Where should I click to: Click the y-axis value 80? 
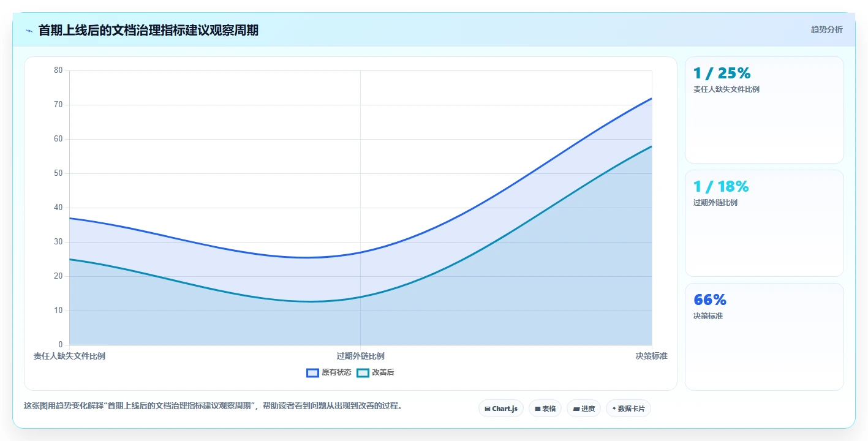58,70
